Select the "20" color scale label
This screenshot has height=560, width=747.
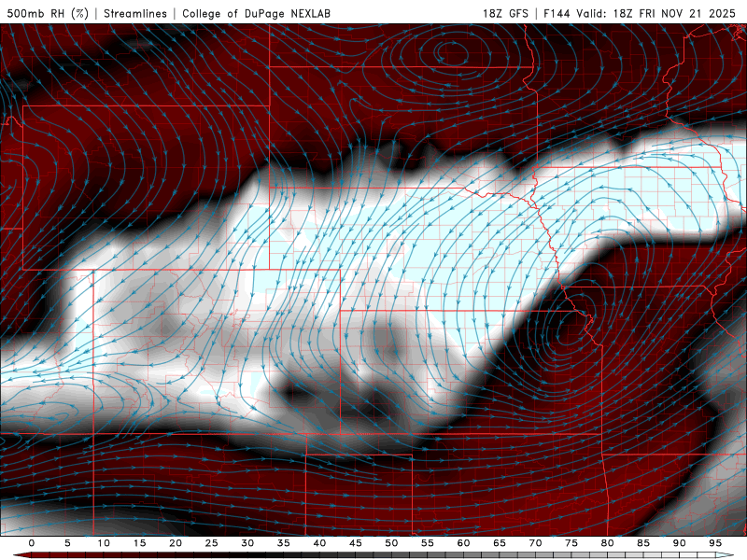176,543
